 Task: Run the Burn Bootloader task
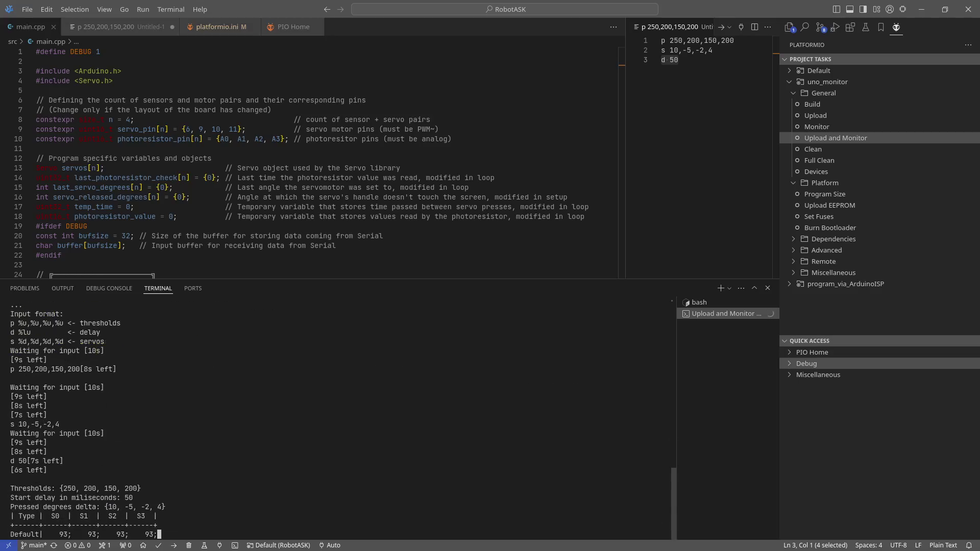pyautogui.click(x=830, y=228)
